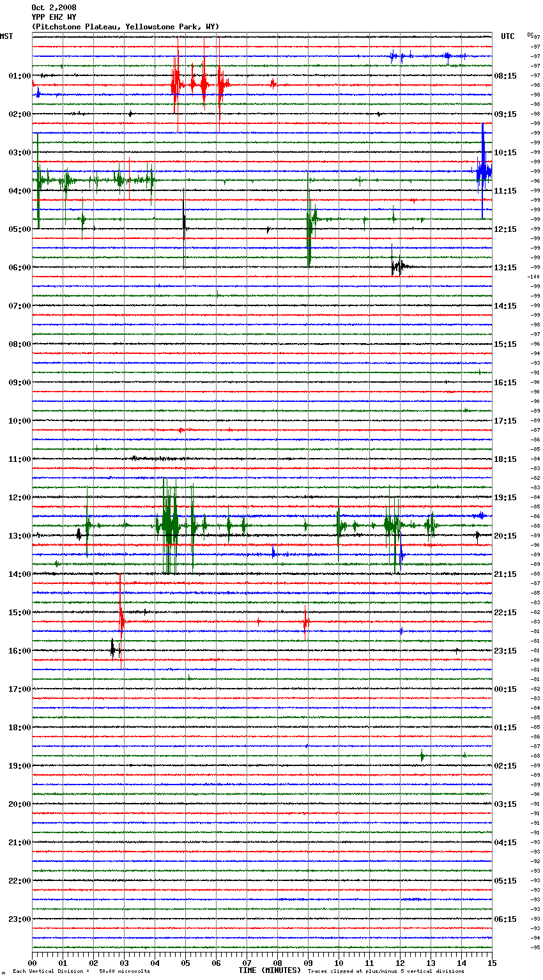Viewport: 543px width, 980px height.
Task: Click the "DC" offset column header
Action: [x=530, y=34]
